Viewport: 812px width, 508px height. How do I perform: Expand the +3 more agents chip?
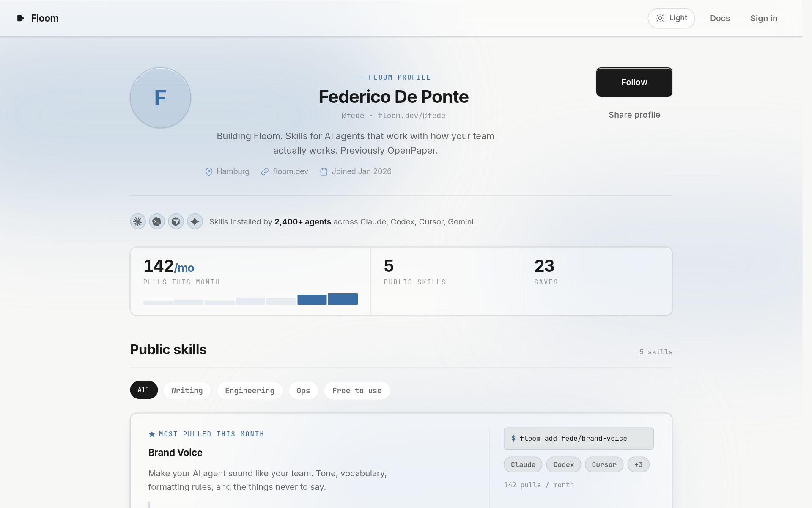(x=638, y=464)
